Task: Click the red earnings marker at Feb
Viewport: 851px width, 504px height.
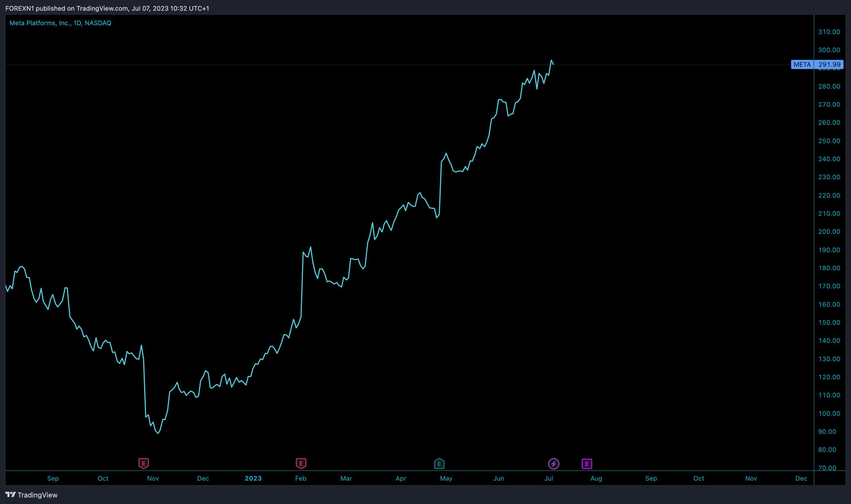Action: click(301, 463)
